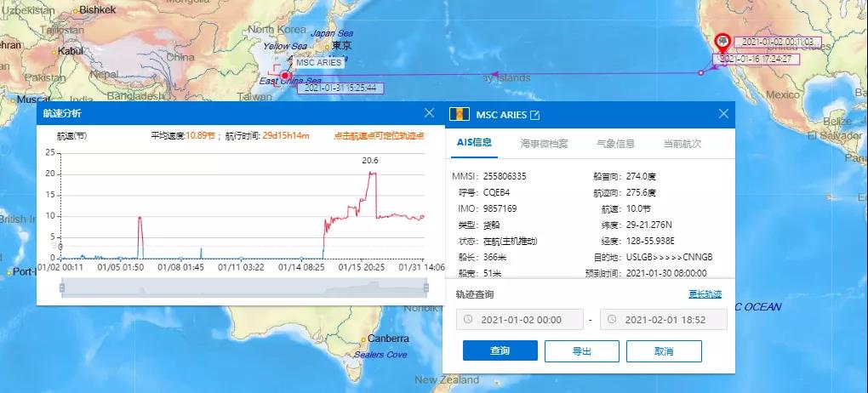The width and height of the screenshot is (868, 393).
Task: Click the clock icon in start date field
Action: pyautogui.click(x=469, y=320)
